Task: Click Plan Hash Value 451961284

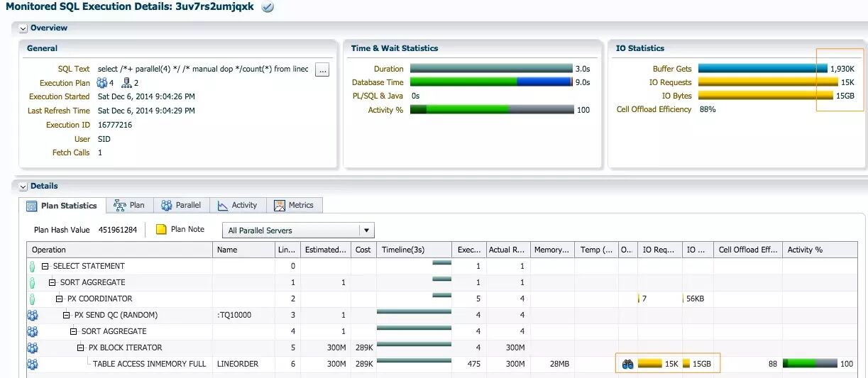Action: [x=118, y=230]
